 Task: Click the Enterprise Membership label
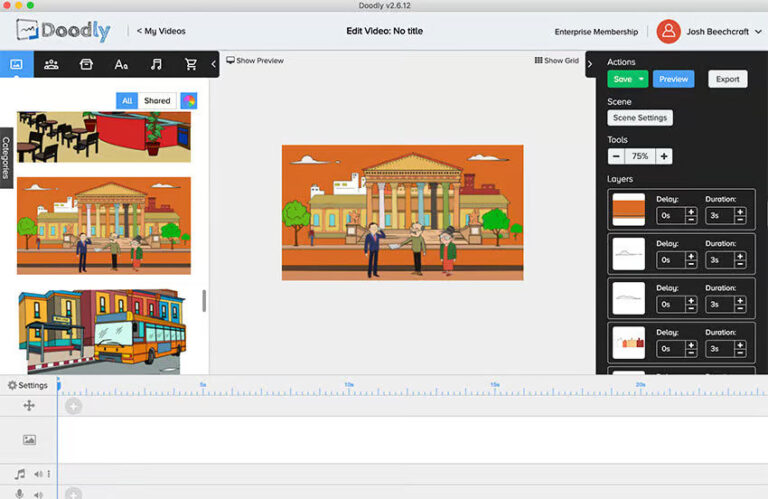point(596,32)
